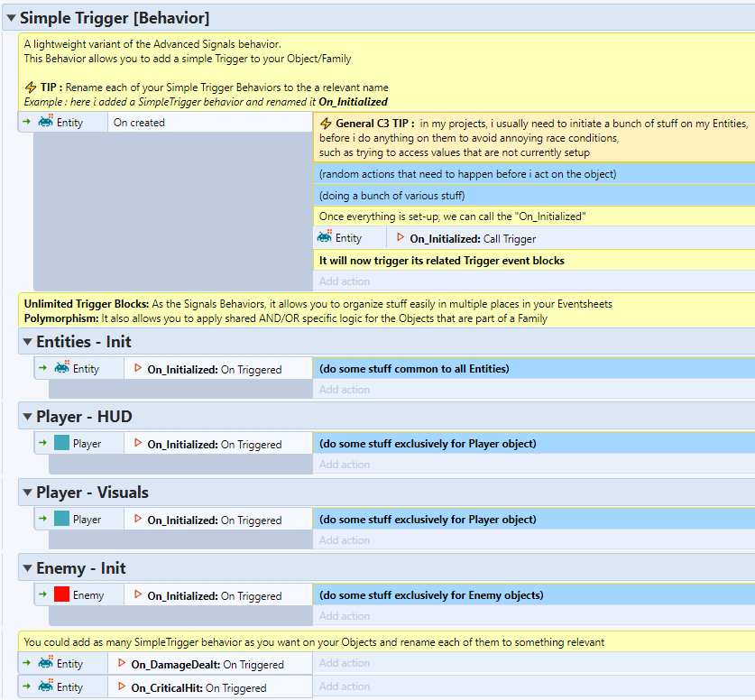Click the green arrow of the Player - HUD event
755x700 pixels.
(x=43, y=443)
